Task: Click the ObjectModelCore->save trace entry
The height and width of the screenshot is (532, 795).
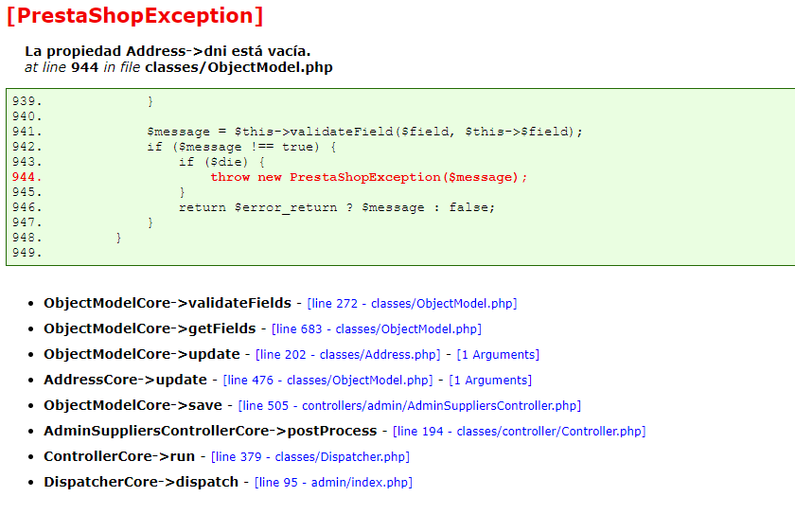Action: [x=132, y=405]
